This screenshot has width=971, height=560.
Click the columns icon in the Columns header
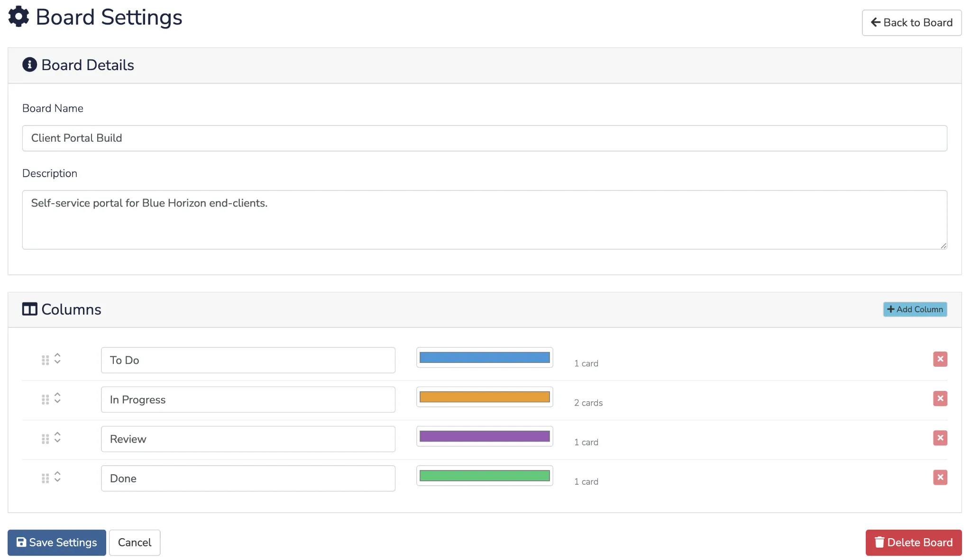pyautogui.click(x=30, y=309)
